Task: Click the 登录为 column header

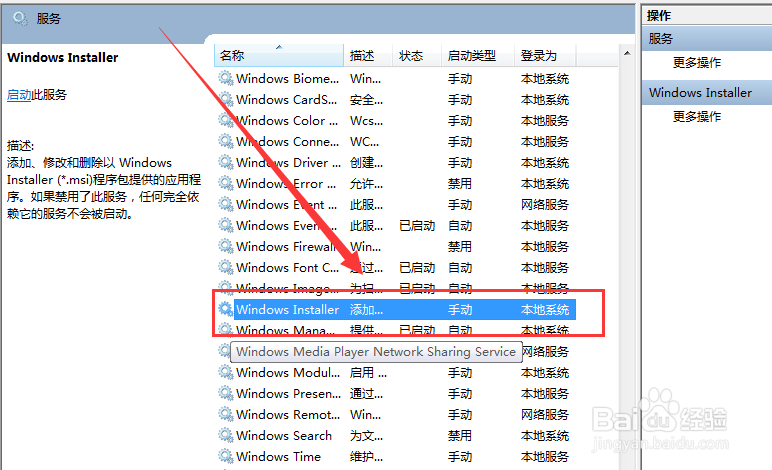Action: 545,55
